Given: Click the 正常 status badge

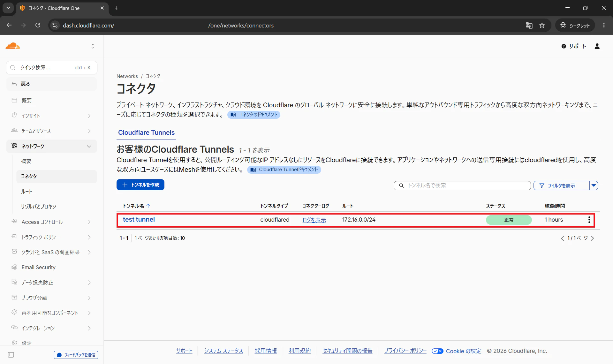Looking at the screenshot, I should (x=509, y=220).
